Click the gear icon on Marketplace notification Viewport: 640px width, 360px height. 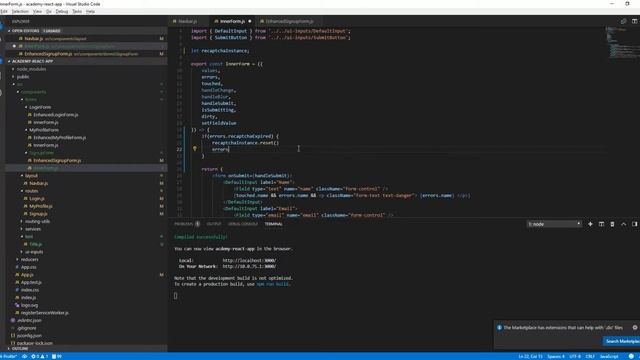[x=635, y=327]
